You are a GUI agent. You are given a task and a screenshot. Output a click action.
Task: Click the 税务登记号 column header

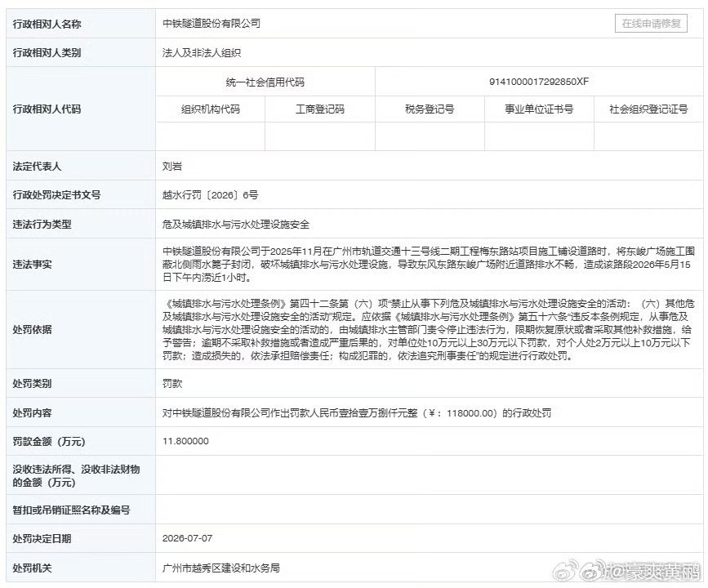coord(430,109)
